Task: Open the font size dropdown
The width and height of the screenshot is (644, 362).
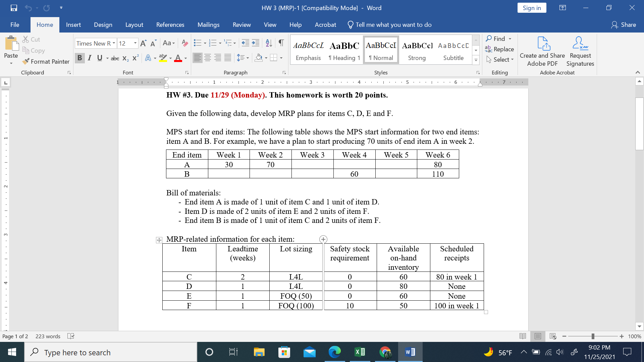Action: point(136,43)
